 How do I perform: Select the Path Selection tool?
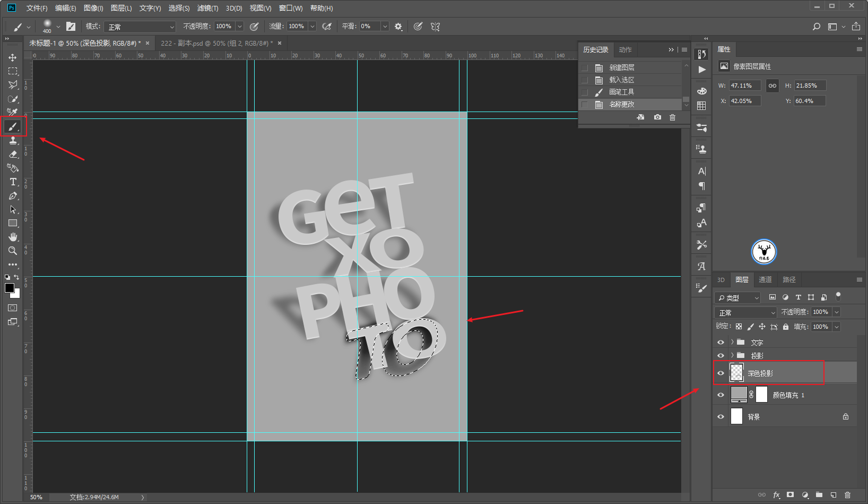pos(13,209)
